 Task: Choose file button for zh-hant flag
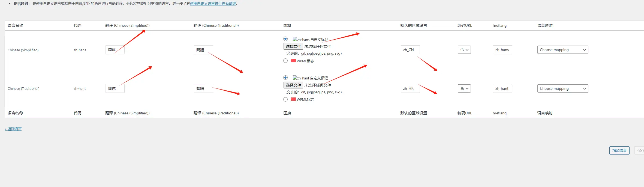click(x=293, y=85)
